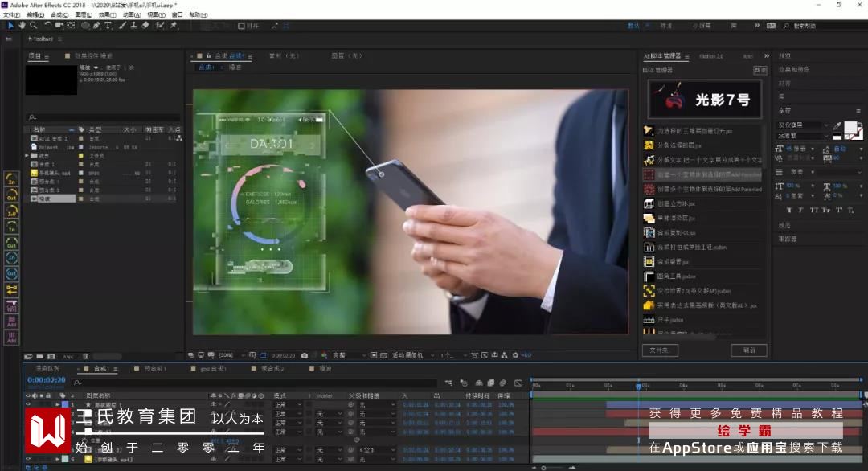Open the 活动摄像机 camera view dropdown
This screenshot has height=471, width=868.
(411, 355)
